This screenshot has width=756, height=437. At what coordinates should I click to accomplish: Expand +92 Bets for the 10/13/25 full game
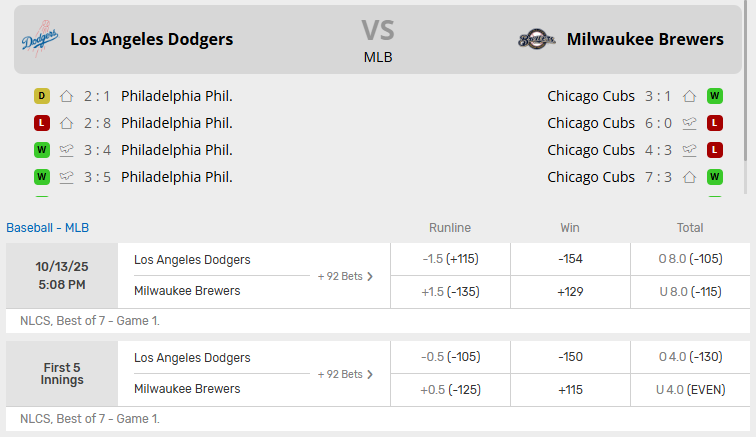pyautogui.click(x=345, y=276)
